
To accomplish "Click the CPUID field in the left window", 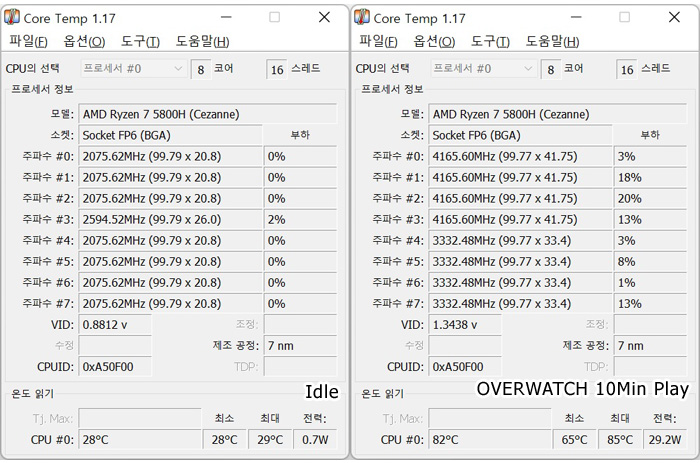I will pos(115,366).
